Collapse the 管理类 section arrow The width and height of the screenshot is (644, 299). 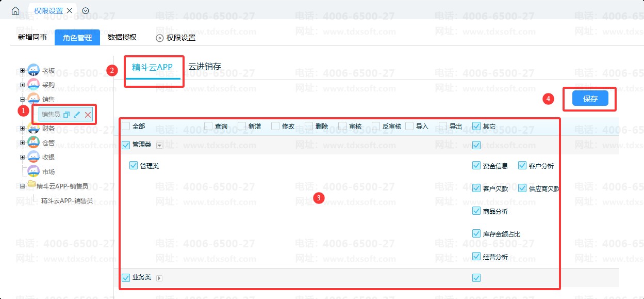coord(159,146)
